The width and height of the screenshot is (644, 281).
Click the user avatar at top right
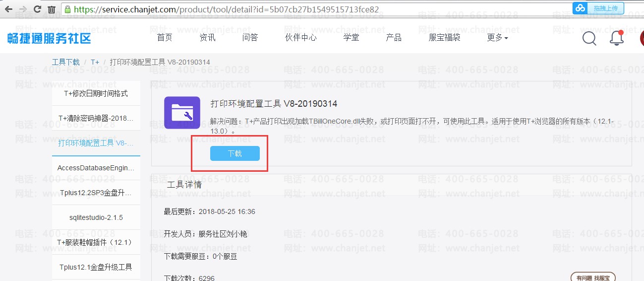(x=642, y=38)
